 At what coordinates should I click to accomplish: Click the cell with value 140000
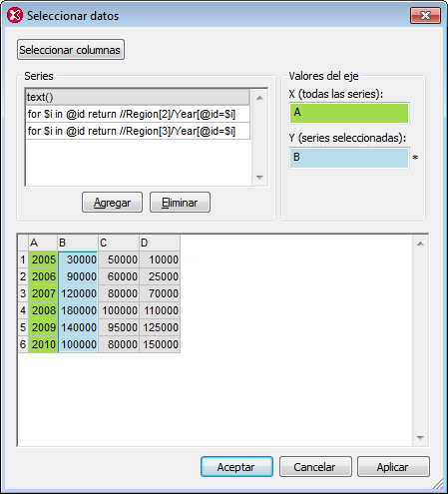click(78, 327)
